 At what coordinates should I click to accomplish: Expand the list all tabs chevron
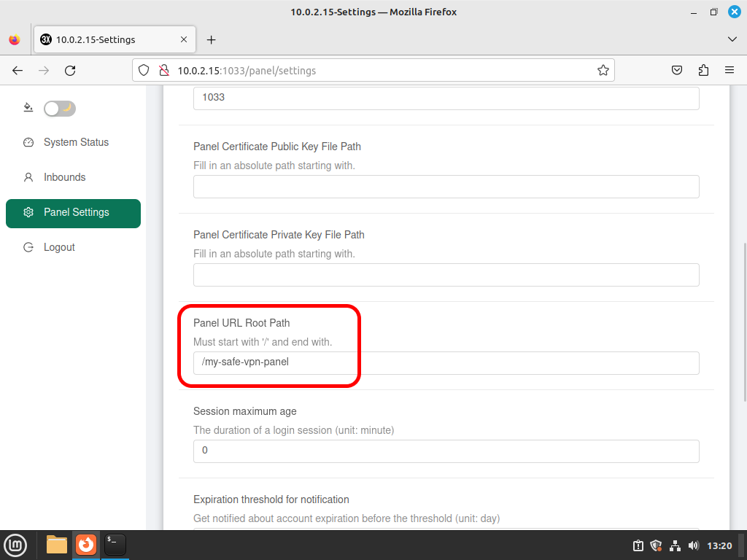pos(732,39)
